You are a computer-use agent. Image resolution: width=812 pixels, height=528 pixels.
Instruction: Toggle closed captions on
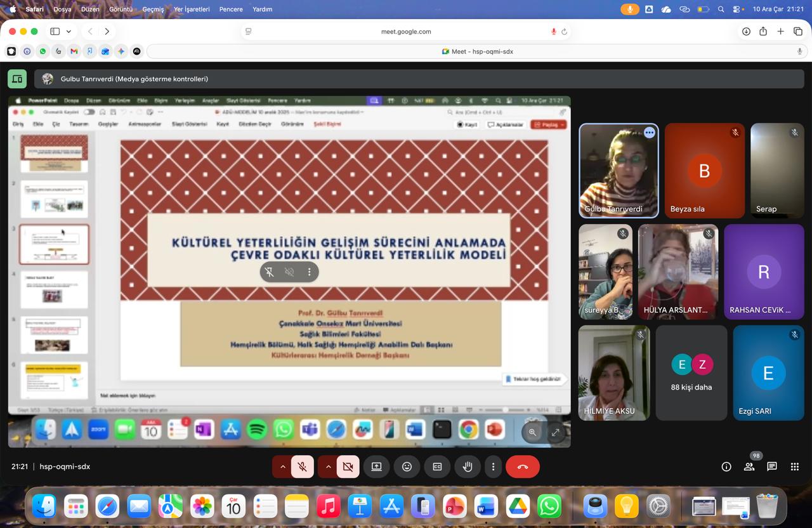437,466
